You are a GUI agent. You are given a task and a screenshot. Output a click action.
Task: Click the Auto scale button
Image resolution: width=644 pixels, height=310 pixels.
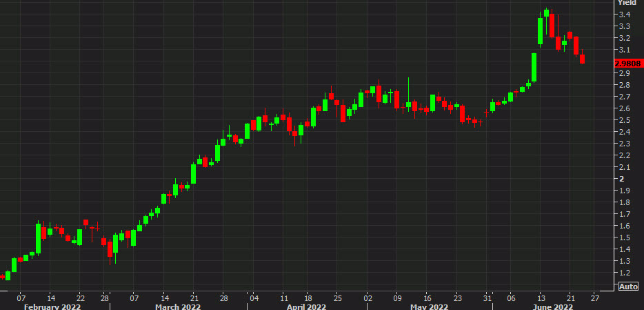(x=628, y=287)
